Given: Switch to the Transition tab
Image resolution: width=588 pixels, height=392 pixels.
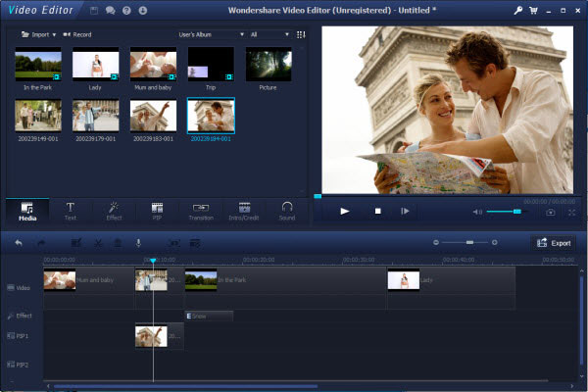Looking at the screenshot, I should coord(201,212).
